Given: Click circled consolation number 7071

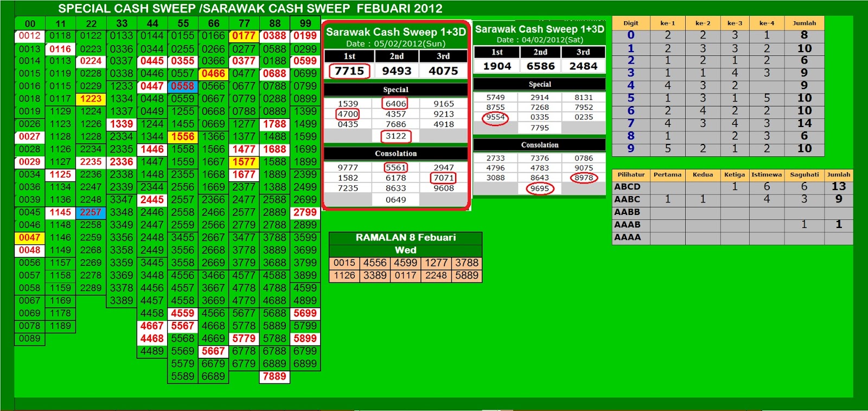Looking at the screenshot, I should [444, 178].
